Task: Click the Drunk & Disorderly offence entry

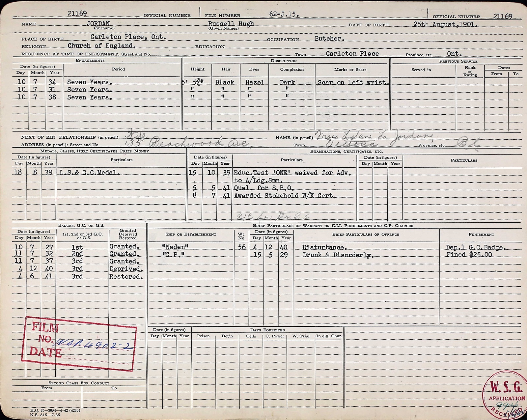Action: pos(338,255)
